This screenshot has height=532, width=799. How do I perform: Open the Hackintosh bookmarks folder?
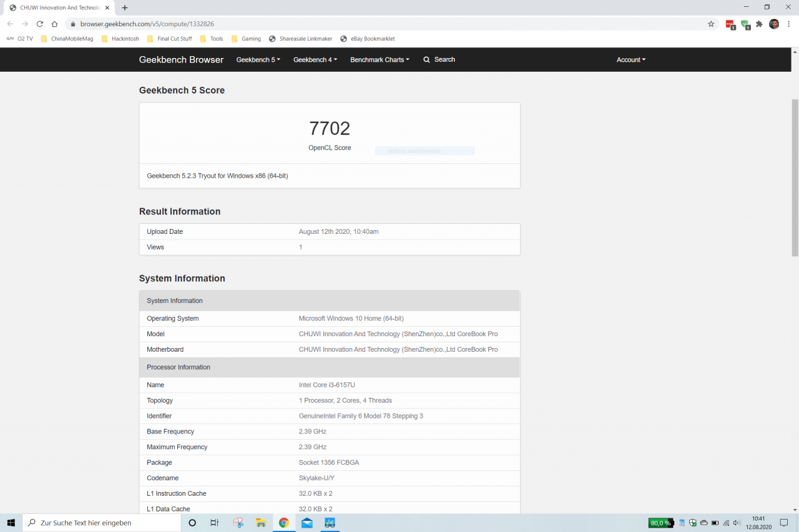point(120,39)
